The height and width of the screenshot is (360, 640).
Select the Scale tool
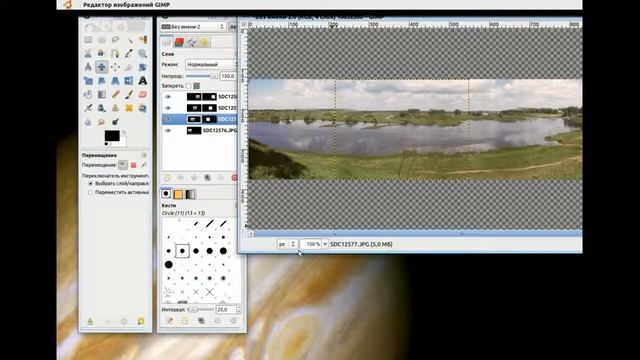pos(88,81)
